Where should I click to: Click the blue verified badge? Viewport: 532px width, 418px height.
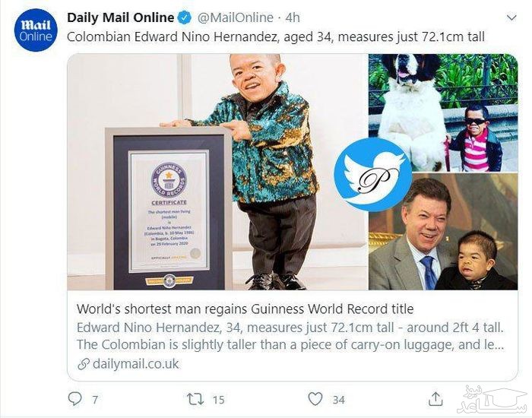tap(185, 17)
